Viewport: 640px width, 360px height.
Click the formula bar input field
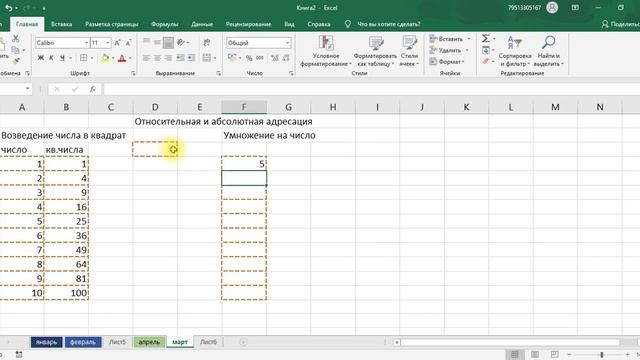coord(371,89)
